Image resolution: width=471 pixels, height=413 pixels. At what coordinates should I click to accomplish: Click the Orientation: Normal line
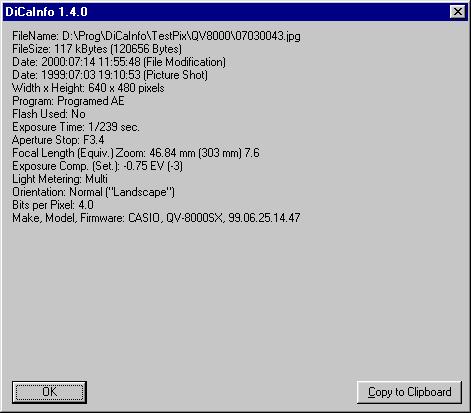click(94, 192)
